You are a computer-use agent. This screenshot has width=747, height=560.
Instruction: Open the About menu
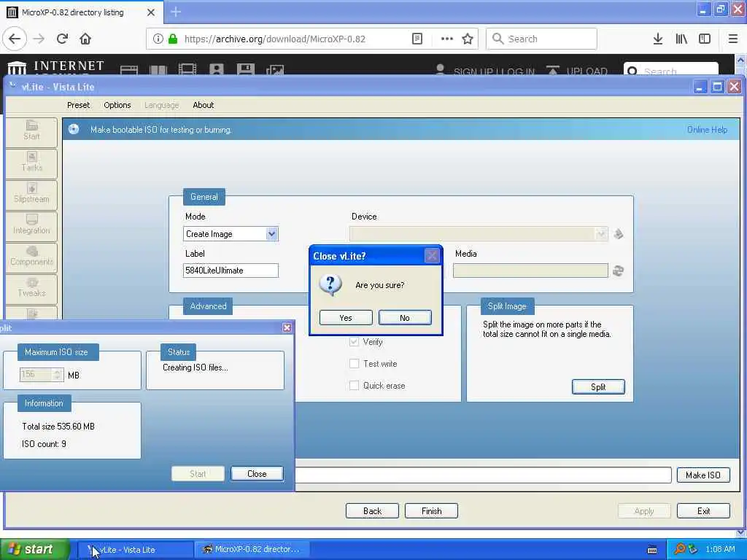coord(203,105)
